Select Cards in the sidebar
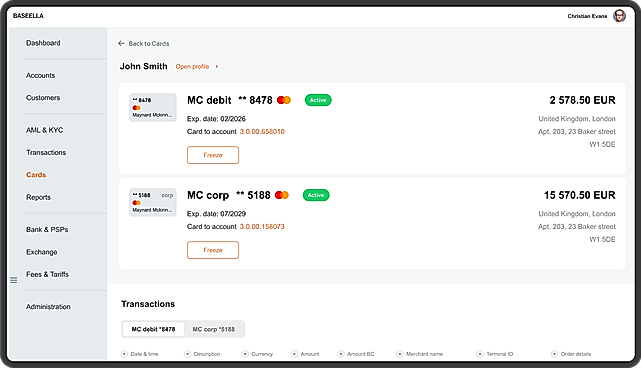Screen dimensions: 641x368 pos(36,175)
